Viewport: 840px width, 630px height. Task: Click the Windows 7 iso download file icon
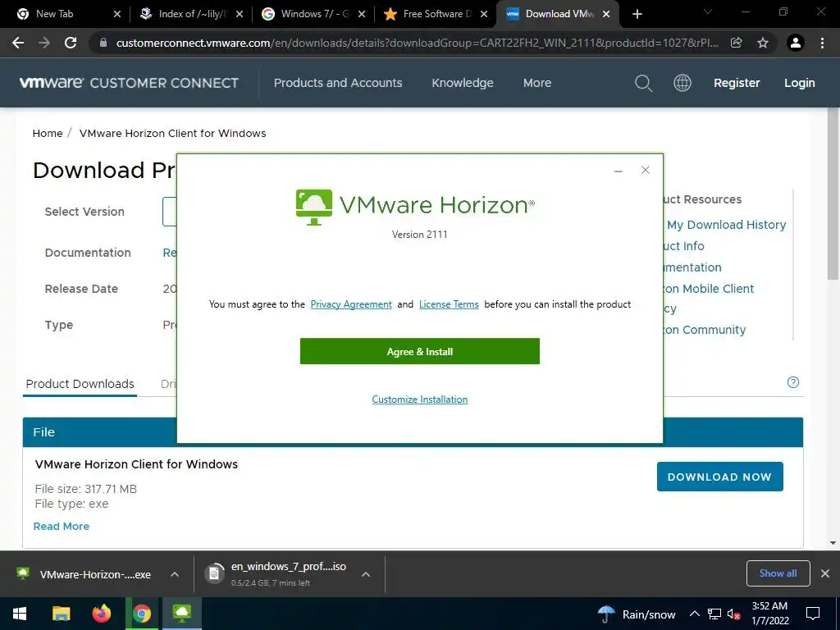[214, 573]
